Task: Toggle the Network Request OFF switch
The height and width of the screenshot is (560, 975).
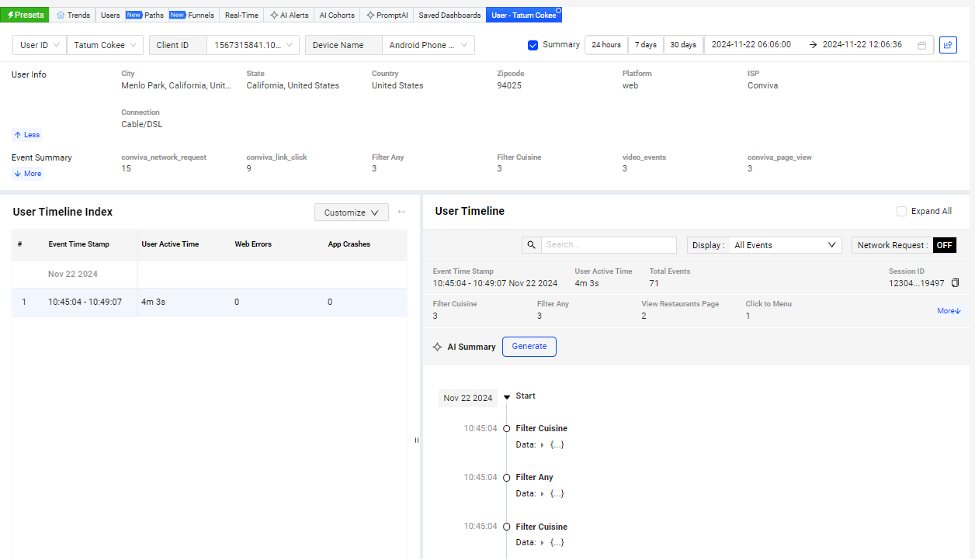Action: [944, 245]
